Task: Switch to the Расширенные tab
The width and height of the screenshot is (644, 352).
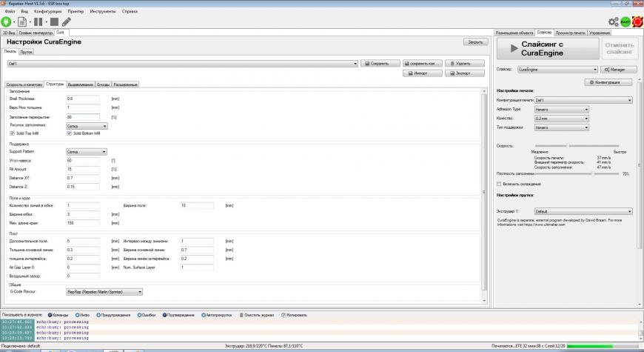Action: coord(125,84)
